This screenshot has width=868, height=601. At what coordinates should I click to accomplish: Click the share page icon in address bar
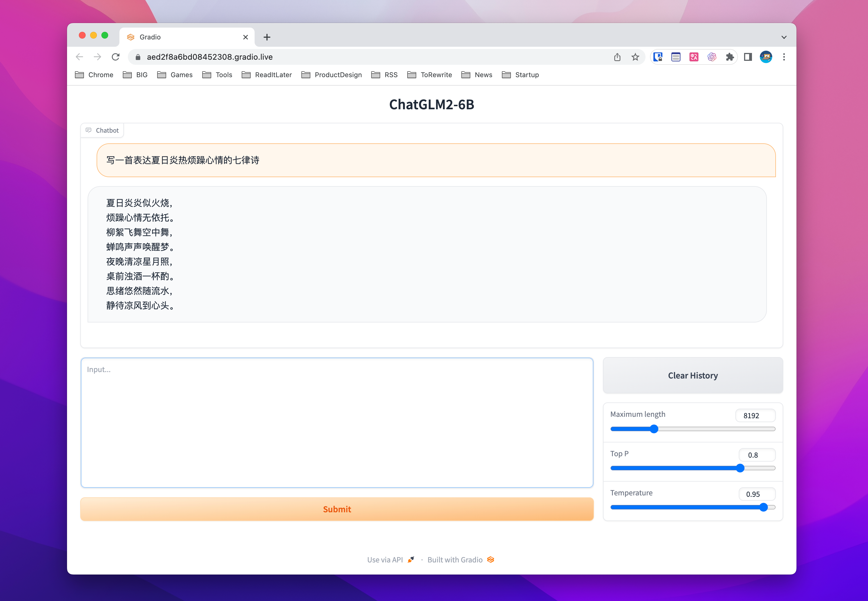click(x=617, y=57)
